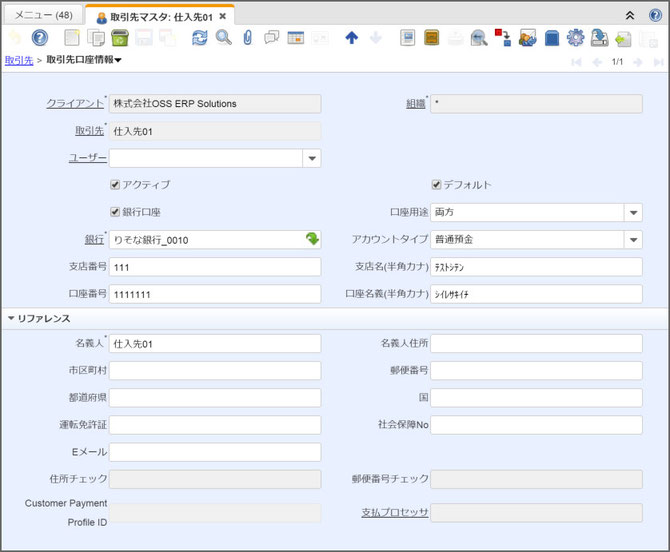Click the 銀行 label link
The width and height of the screenshot is (670, 552).
pos(94,239)
